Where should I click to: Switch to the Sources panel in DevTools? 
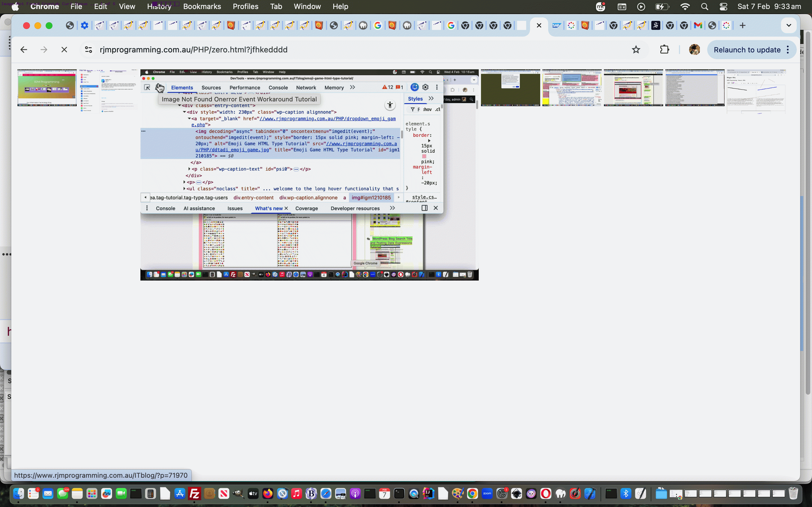point(211,88)
